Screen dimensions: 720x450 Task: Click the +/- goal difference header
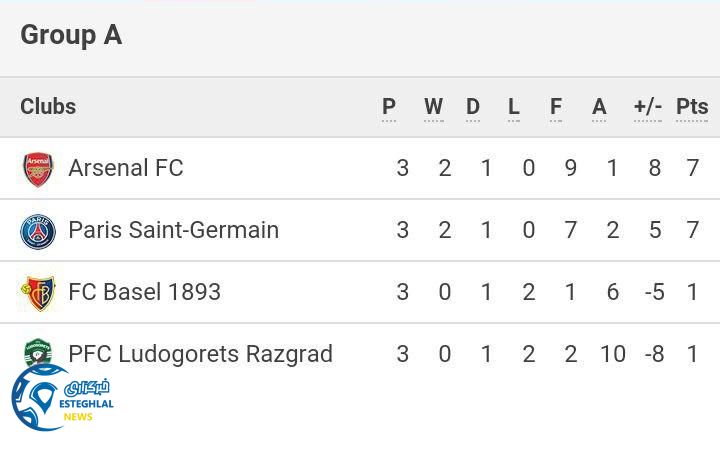click(648, 106)
